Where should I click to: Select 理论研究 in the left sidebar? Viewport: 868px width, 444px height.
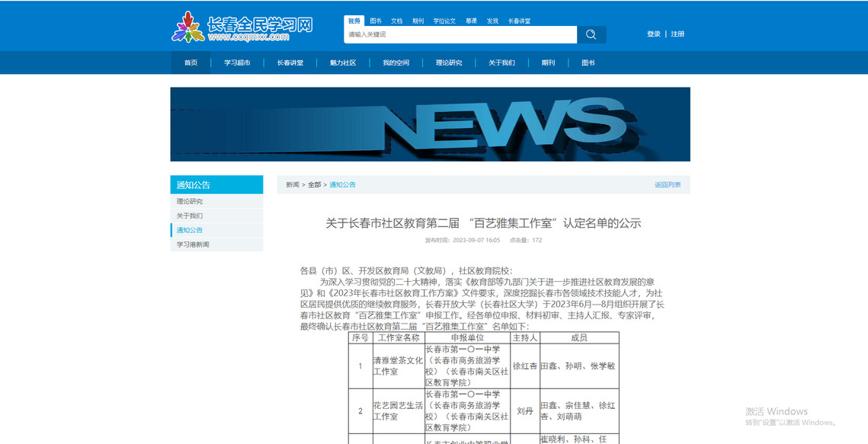click(x=190, y=202)
